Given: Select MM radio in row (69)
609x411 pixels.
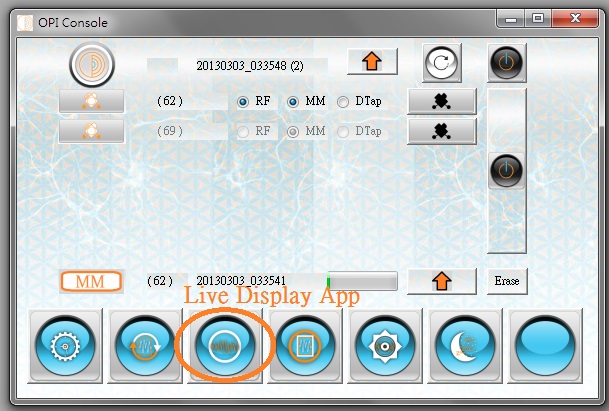Looking at the screenshot, I should point(293,132).
